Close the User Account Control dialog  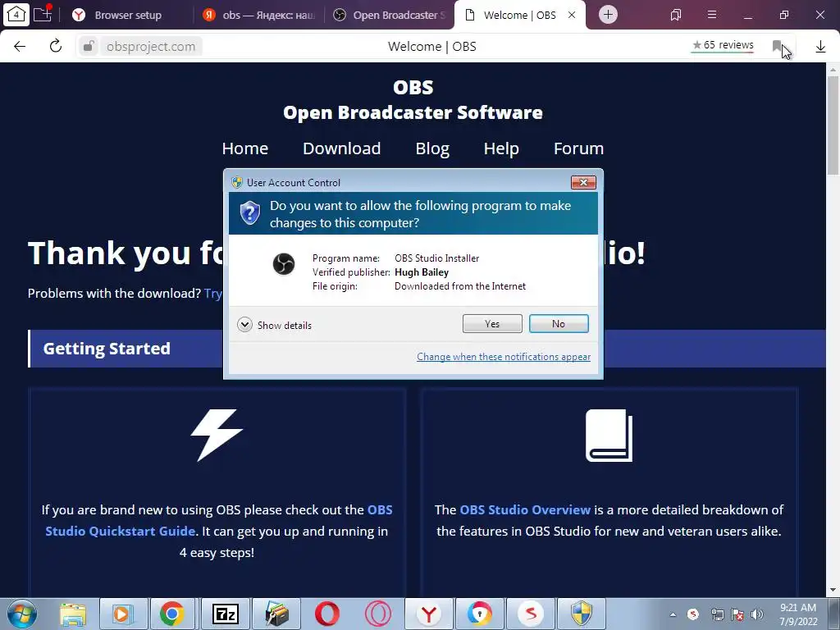[x=583, y=183]
